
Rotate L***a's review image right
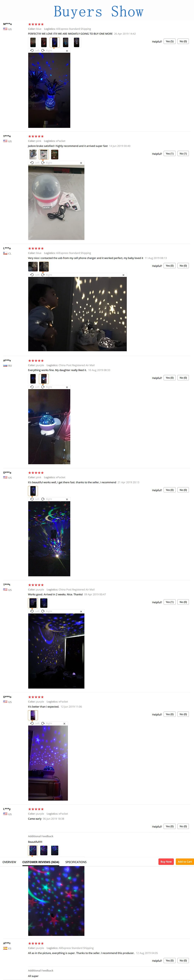(x=47, y=275)
